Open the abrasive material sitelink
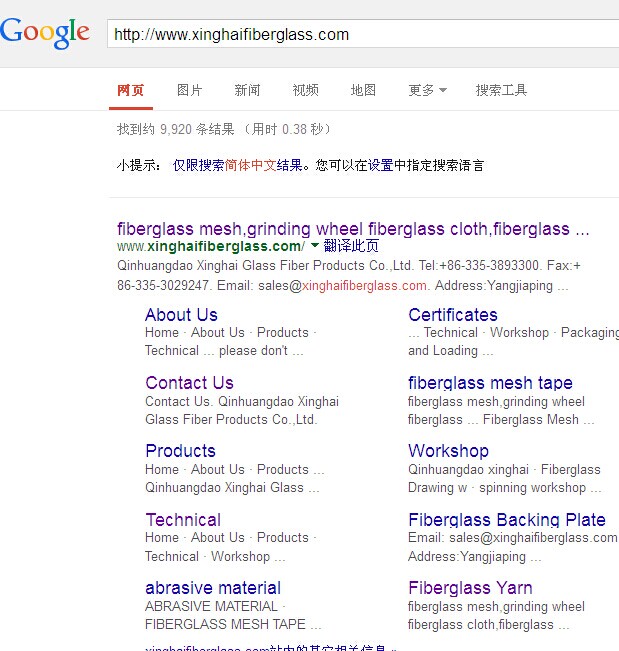 click(213, 588)
